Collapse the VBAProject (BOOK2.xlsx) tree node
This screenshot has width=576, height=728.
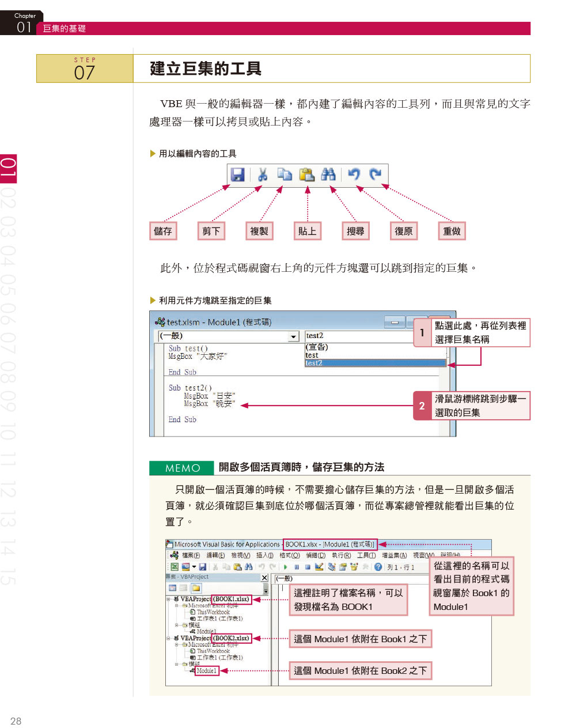tap(169, 638)
